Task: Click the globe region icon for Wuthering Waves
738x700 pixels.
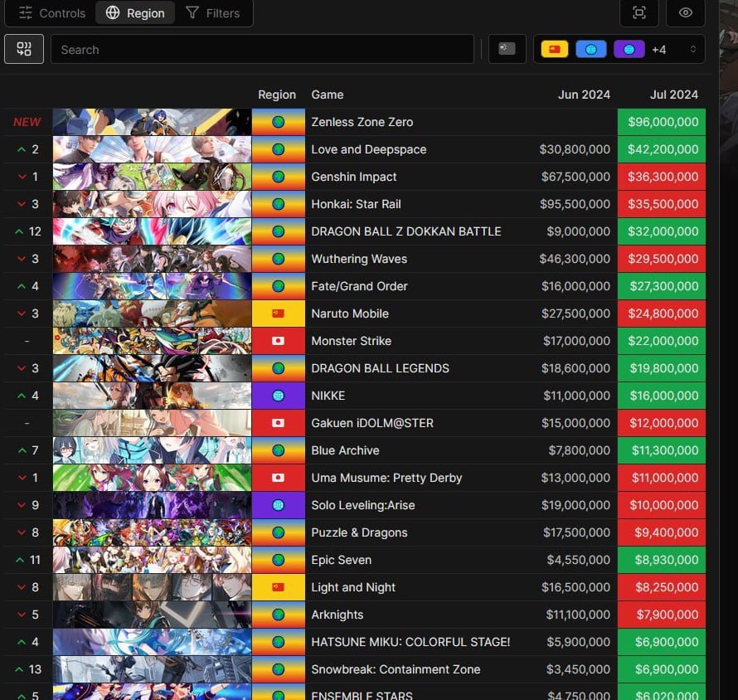Action: click(x=278, y=259)
